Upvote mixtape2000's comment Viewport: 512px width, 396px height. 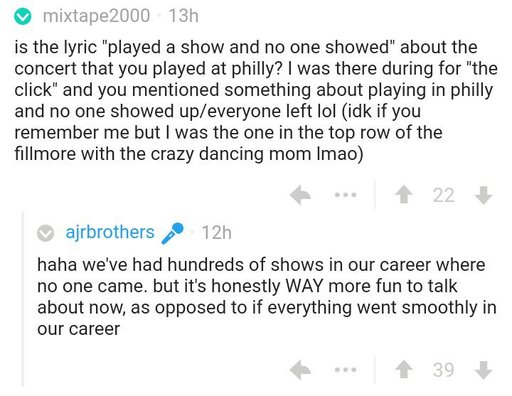coord(404,195)
